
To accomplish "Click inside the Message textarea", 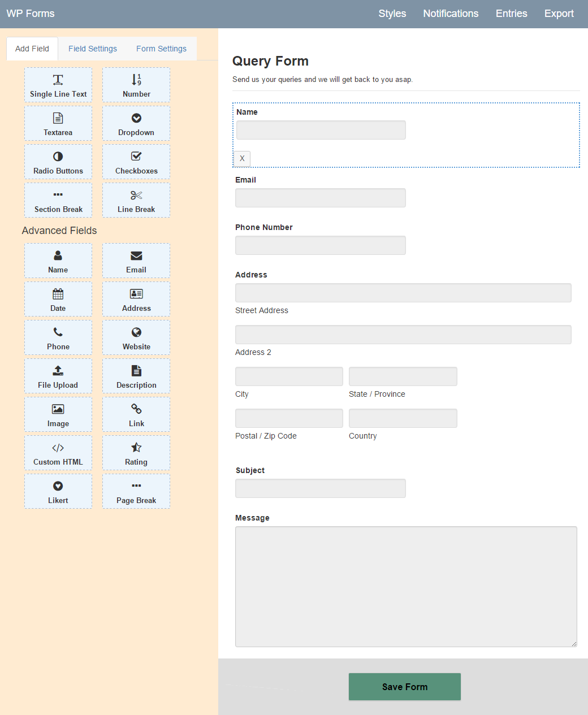I will [x=406, y=586].
